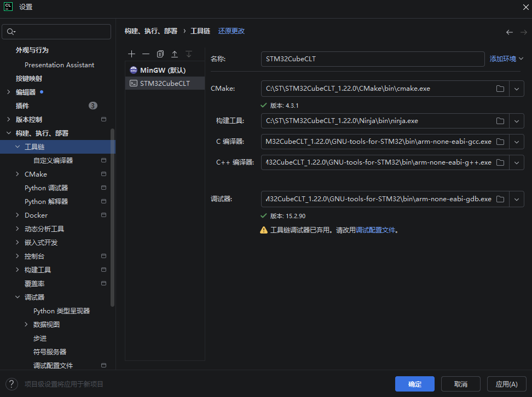Close the 设置 dialog window
This screenshot has height=397, width=532.
pos(525,7)
